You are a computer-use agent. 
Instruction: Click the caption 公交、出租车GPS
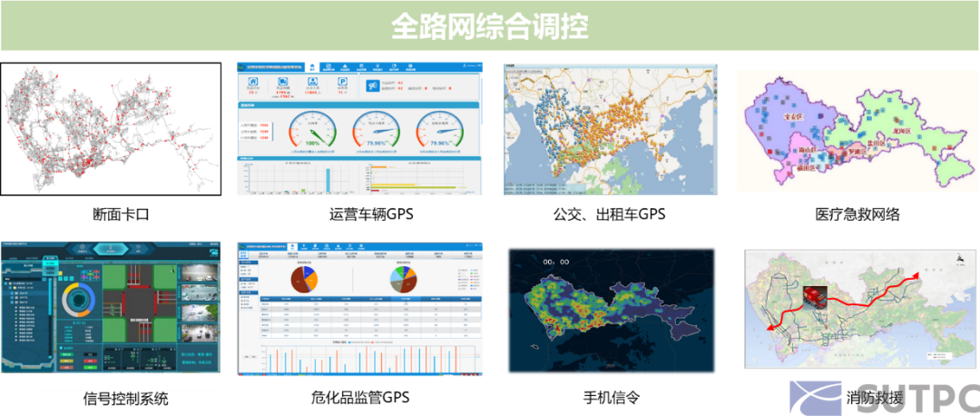click(x=610, y=214)
